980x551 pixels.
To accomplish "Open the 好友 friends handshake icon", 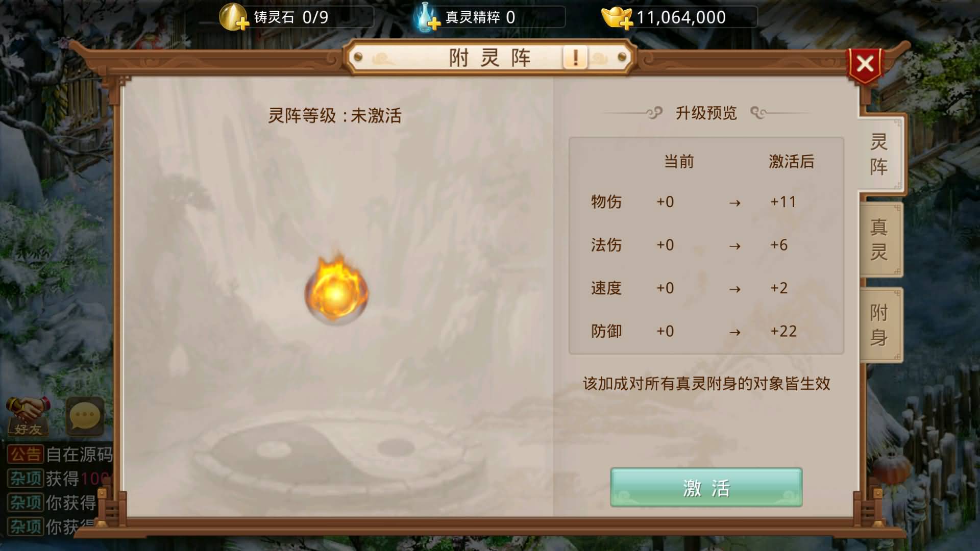I will tap(28, 417).
